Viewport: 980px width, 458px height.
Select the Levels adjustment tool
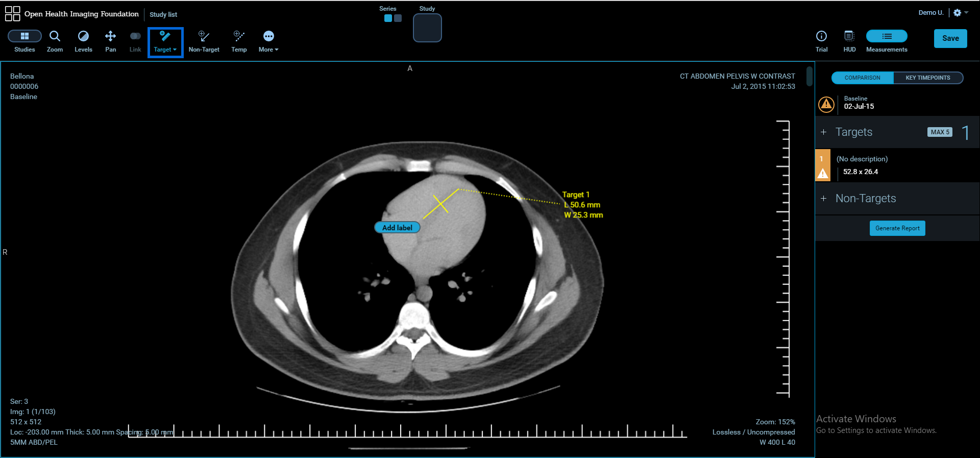tap(83, 37)
